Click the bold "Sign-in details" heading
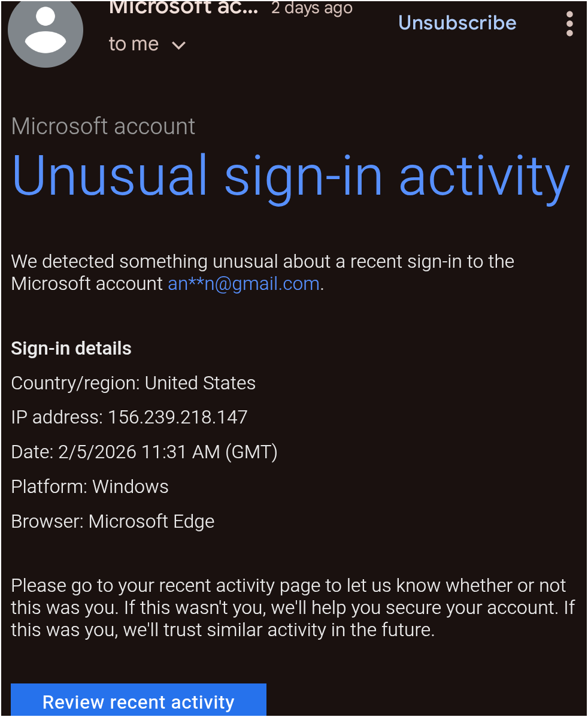 [x=71, y=349]
